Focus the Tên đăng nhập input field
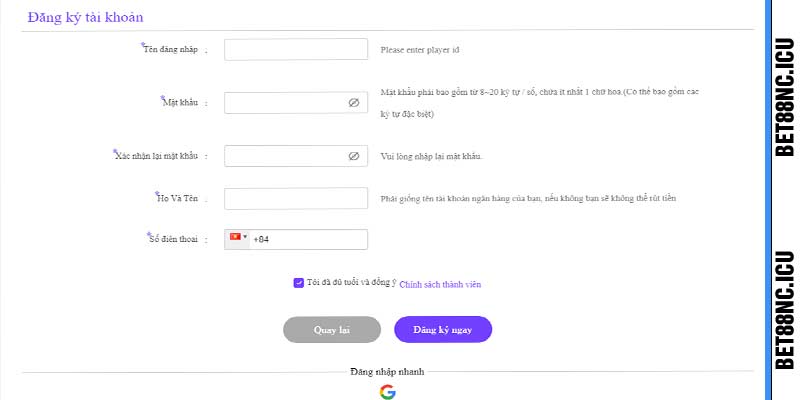This screenshot has width=800, height=400. point(296,49)
